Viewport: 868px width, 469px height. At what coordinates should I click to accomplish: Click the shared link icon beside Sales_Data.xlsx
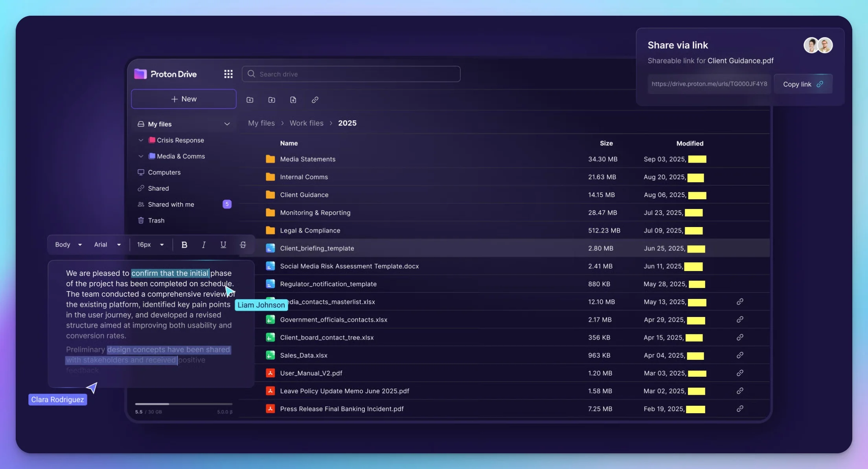pos(739,355)
